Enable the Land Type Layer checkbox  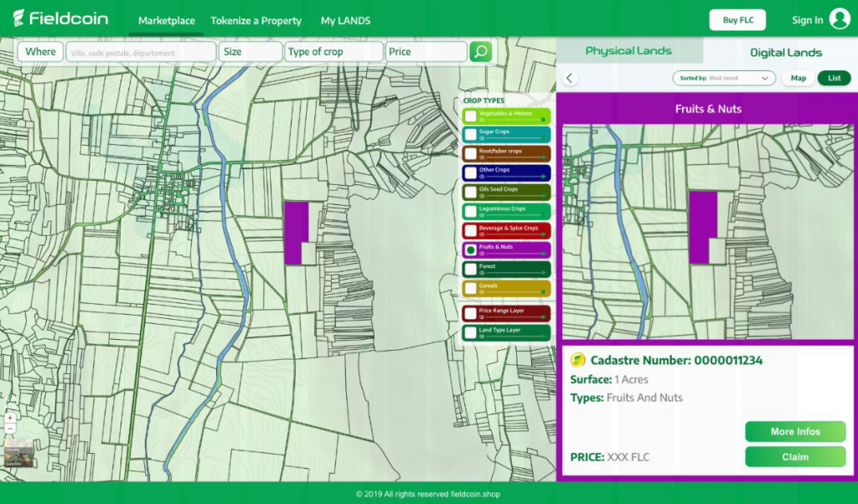click(471, 332)
